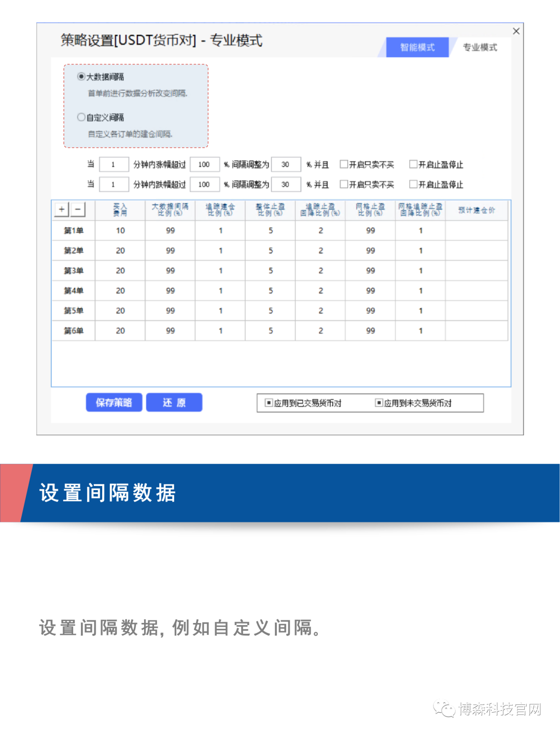560x734 pixels.
Task: Click the 保存策略 button
Action: pyautogui.click(x=114, y=403)
